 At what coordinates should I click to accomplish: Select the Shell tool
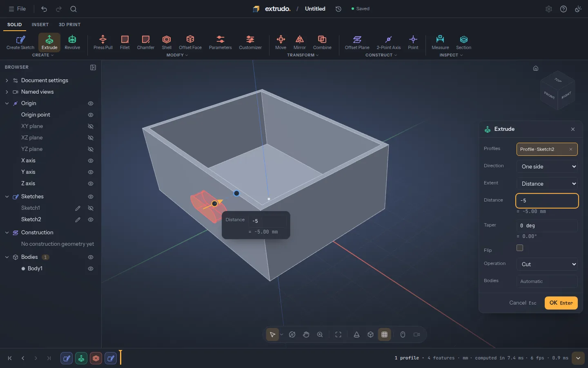click(167, 43)
